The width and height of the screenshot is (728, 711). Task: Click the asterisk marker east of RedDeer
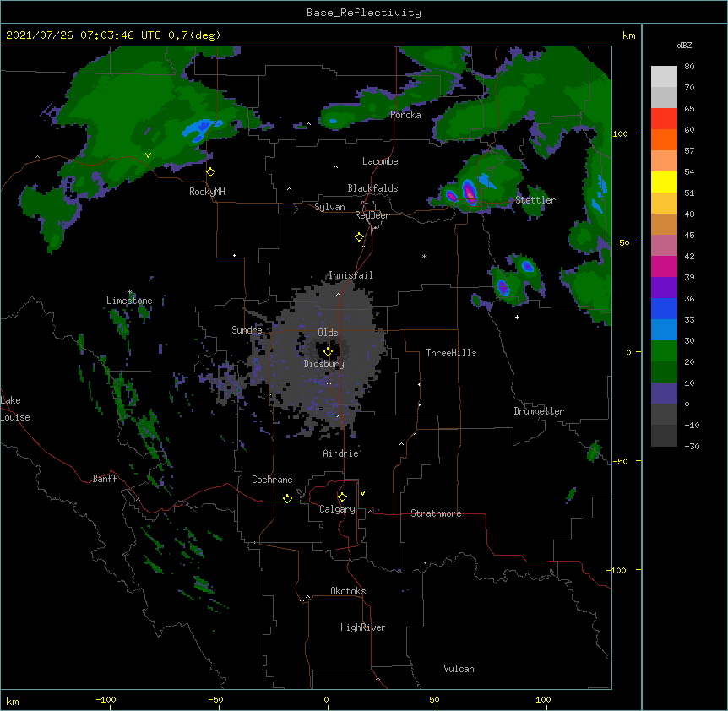click(x=424, y=256)
